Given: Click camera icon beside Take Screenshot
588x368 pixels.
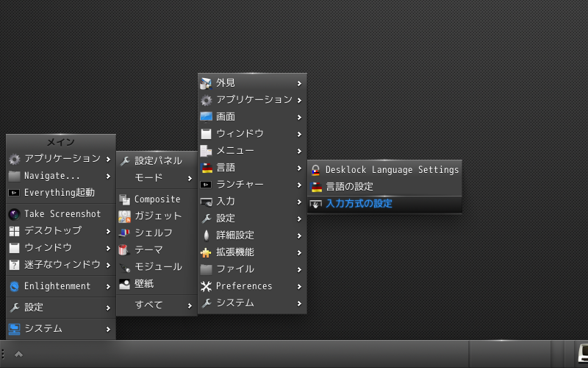Looking at the screenshot, I should 14,214.
